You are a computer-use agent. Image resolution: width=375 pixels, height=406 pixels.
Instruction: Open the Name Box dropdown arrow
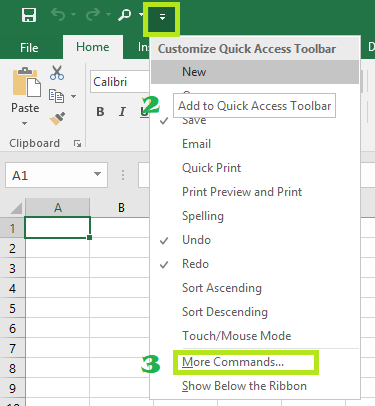(97, 174)
